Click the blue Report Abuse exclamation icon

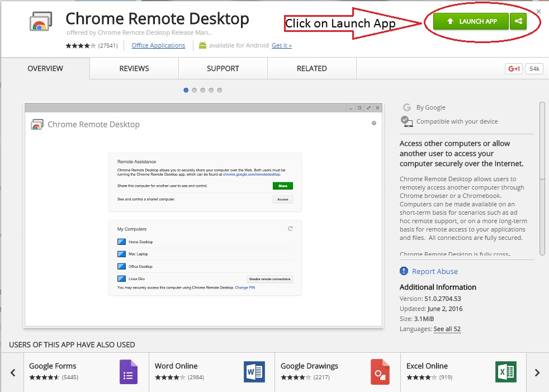404,271
